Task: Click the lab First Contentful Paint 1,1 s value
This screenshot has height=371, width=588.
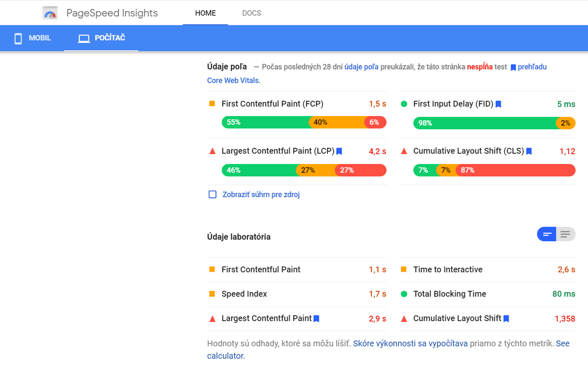Action: 377,270
